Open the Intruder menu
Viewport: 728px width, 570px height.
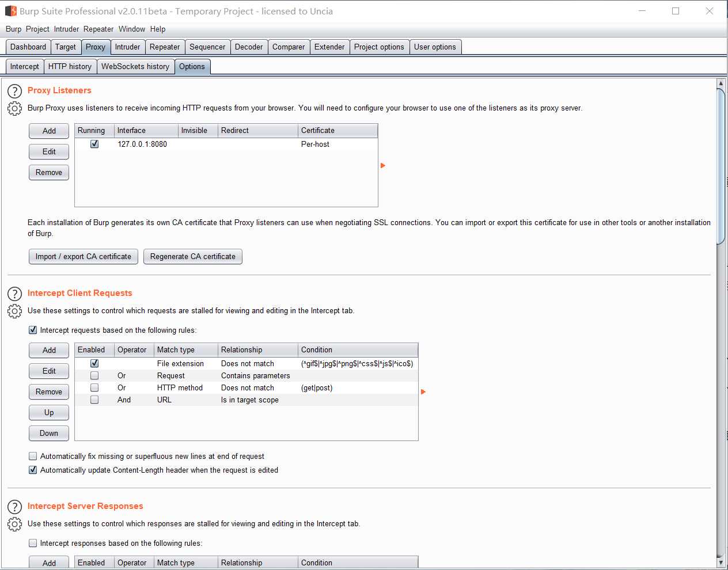(x=66, y=29)
